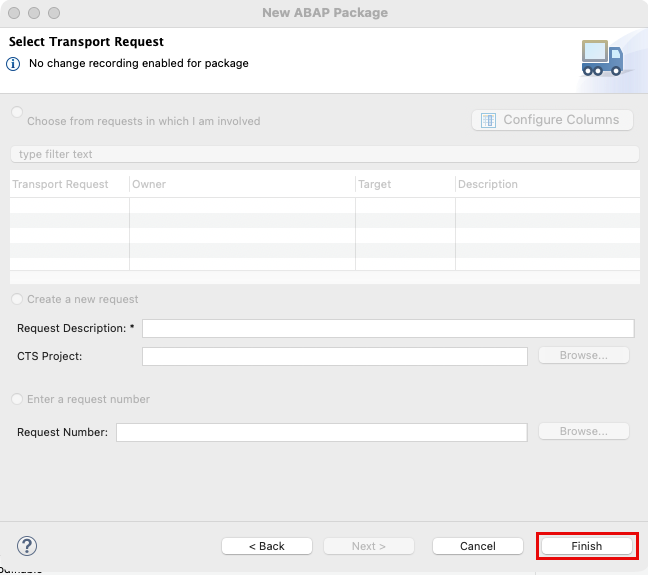
Task: Click the Transport Request column header
Action: pyautogui.click(x=69, y=184)
